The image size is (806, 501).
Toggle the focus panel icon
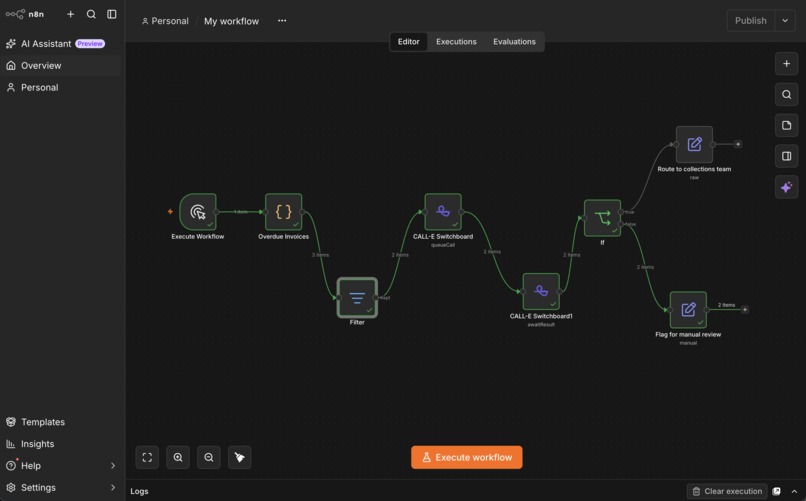pos(786,156)
